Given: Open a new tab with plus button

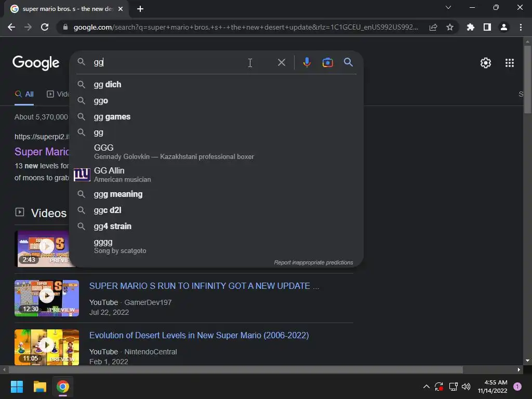Looking at the screenshot, I should click(140, 9).
